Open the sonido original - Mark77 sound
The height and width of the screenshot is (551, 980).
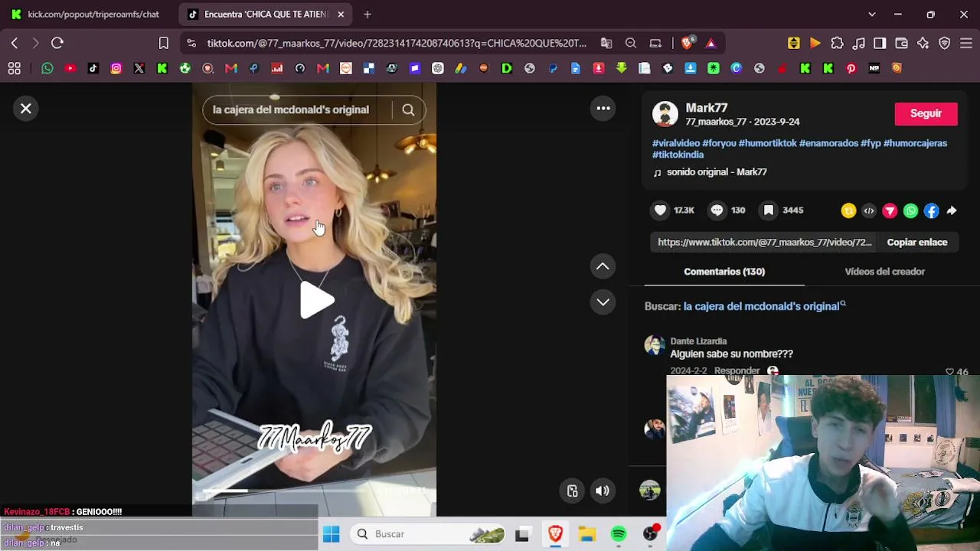717,172
